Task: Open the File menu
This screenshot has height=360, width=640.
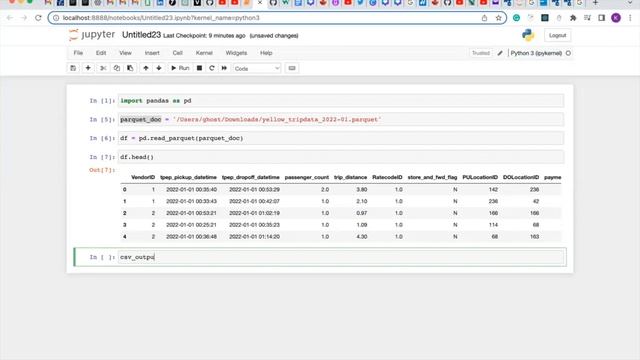Action: 78,53
